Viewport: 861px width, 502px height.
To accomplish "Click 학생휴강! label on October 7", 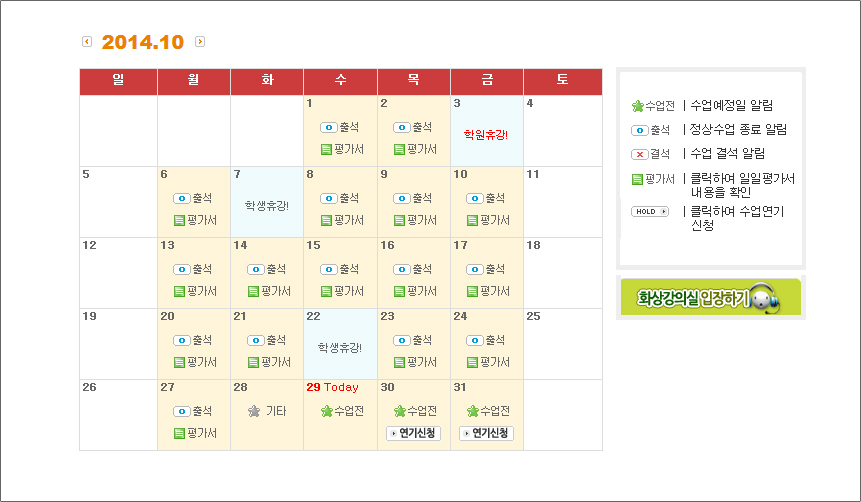I will coord(267,205).
